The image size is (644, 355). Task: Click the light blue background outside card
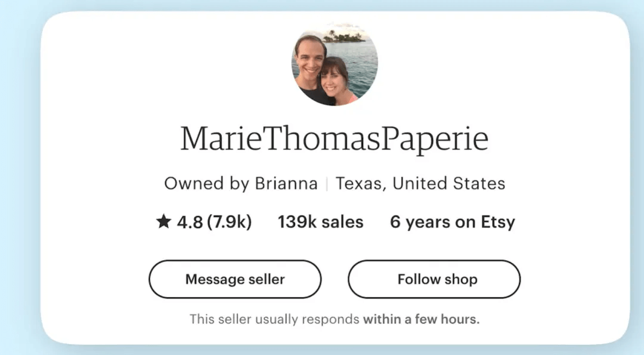18,179
